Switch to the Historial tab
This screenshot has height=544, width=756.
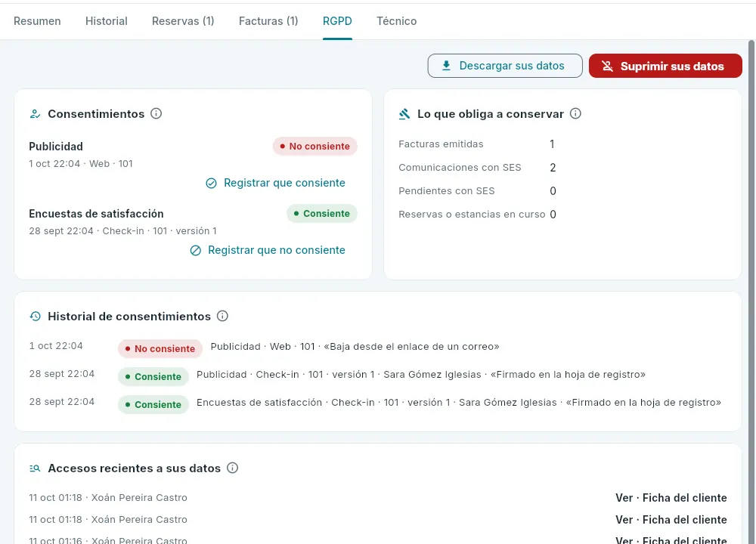107,21
